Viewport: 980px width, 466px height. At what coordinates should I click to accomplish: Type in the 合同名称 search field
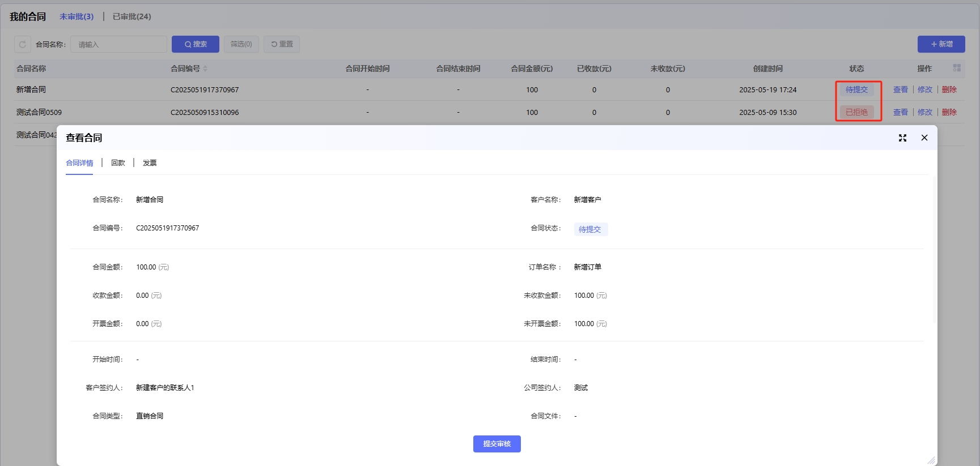point(118,44)
